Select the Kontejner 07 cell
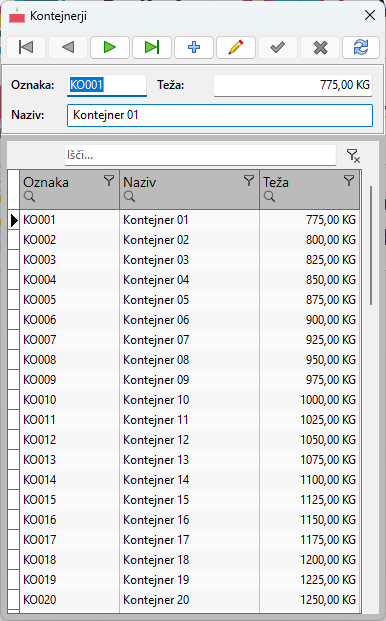 tap(190, 340)
